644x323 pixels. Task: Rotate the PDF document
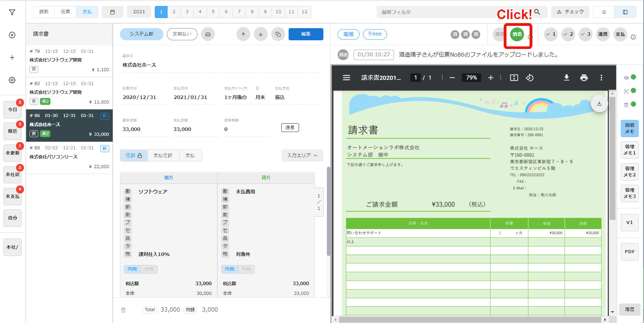coord(530,78)
